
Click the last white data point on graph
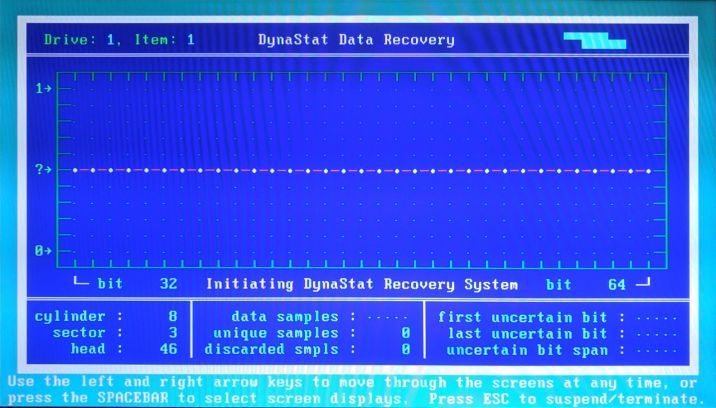[648, 171]
